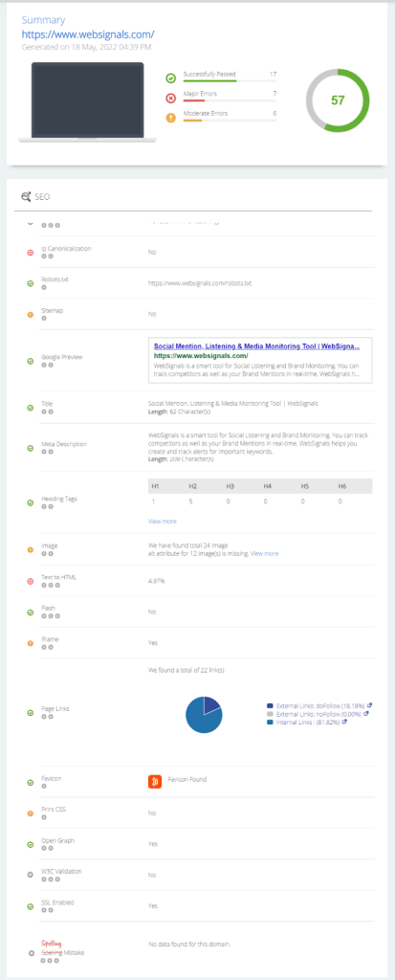Click the H6 heading tags column header
The width and height of the screenshot is (395, 980).
pyautogui.click(x=341, y=485)
